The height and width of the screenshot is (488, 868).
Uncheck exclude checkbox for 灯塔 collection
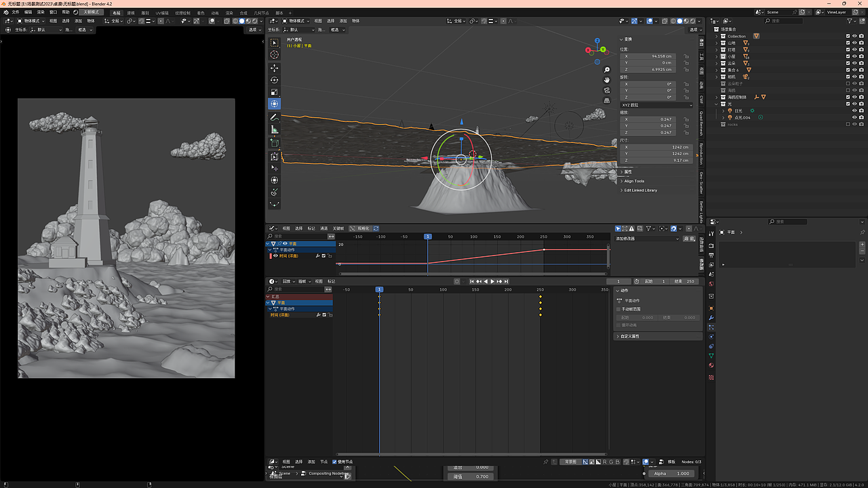(848, 49)
